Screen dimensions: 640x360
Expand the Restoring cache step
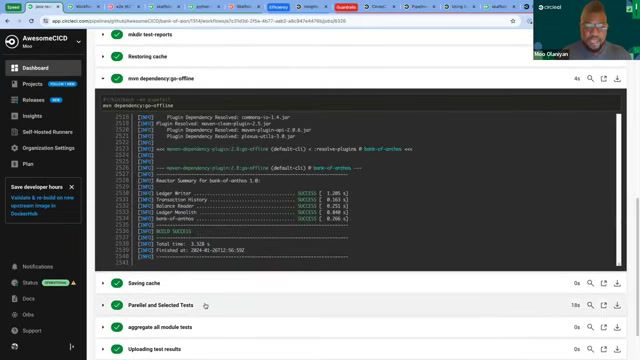click(103, 56)
